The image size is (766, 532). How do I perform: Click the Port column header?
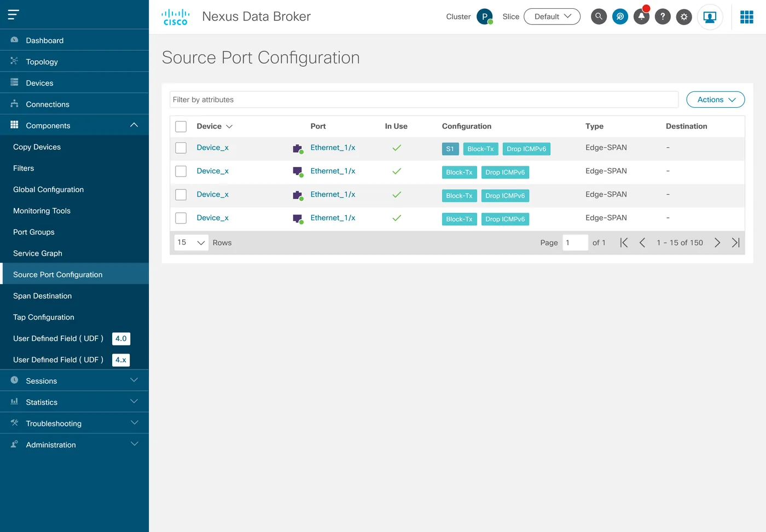click(318, 126)
